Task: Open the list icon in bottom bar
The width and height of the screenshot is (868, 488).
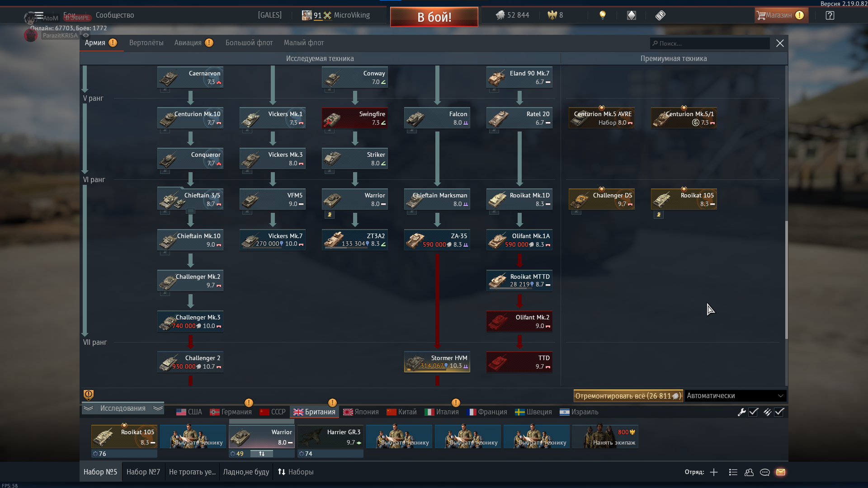Action: click(x=733, y=472)
